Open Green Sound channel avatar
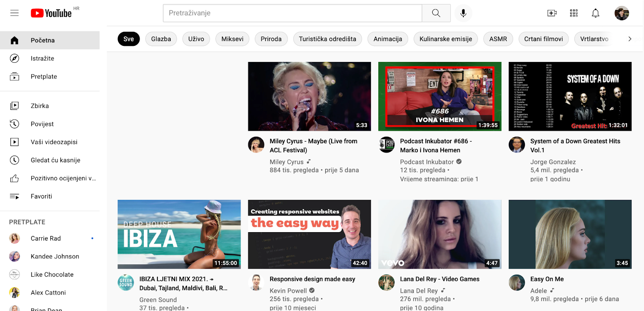This screenshot has height=311, width=644. [x=126, y=283]
